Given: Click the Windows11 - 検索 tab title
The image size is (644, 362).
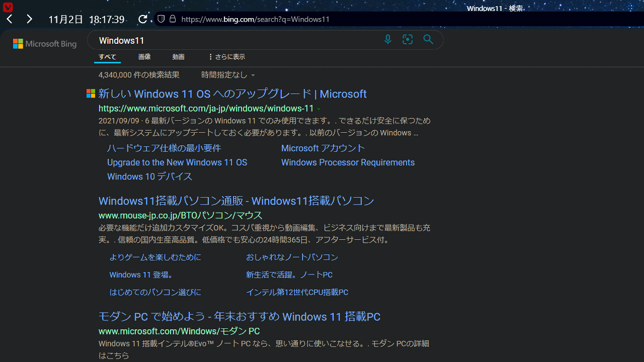Looking at the screenshot, I should coord(495,8).
